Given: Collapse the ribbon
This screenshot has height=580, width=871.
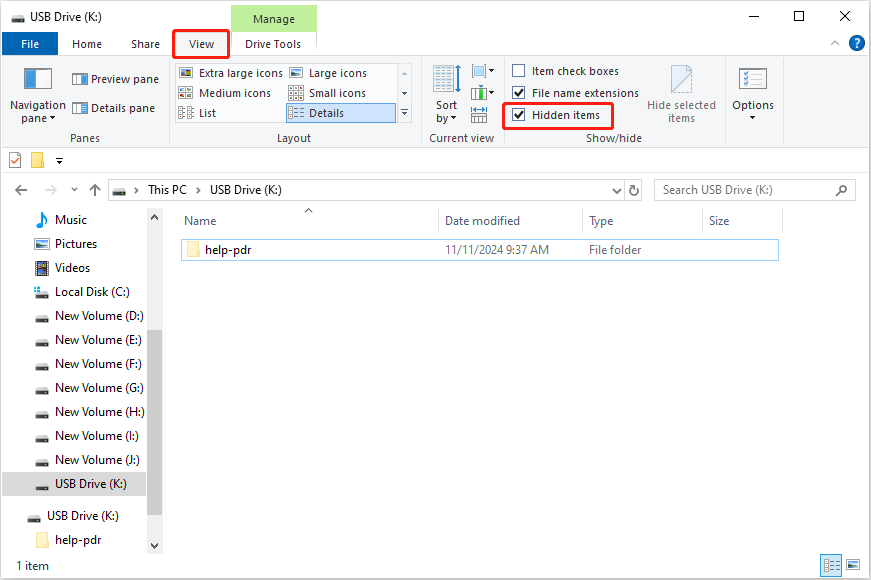Looking at the screenshot, I should [834, 43].
